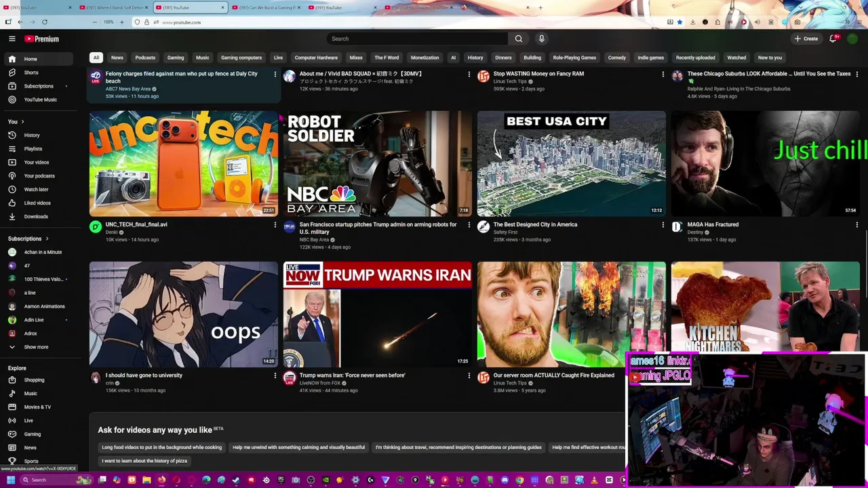Open I should have gone to university title

point(144,375)
